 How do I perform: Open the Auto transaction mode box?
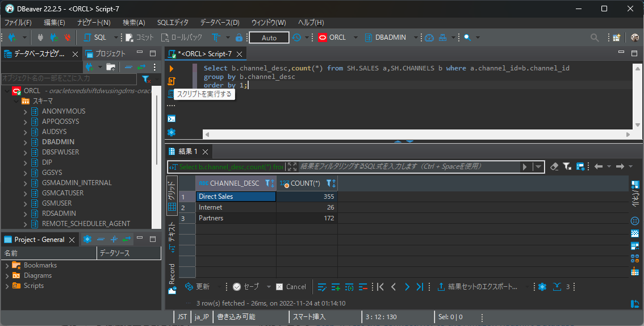[269, 37]
